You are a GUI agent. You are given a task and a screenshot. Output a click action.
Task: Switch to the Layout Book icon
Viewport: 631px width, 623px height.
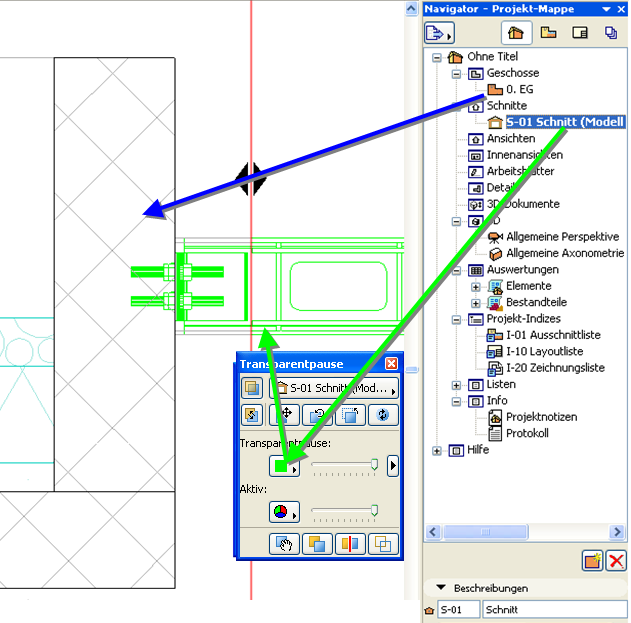point(580,33)
